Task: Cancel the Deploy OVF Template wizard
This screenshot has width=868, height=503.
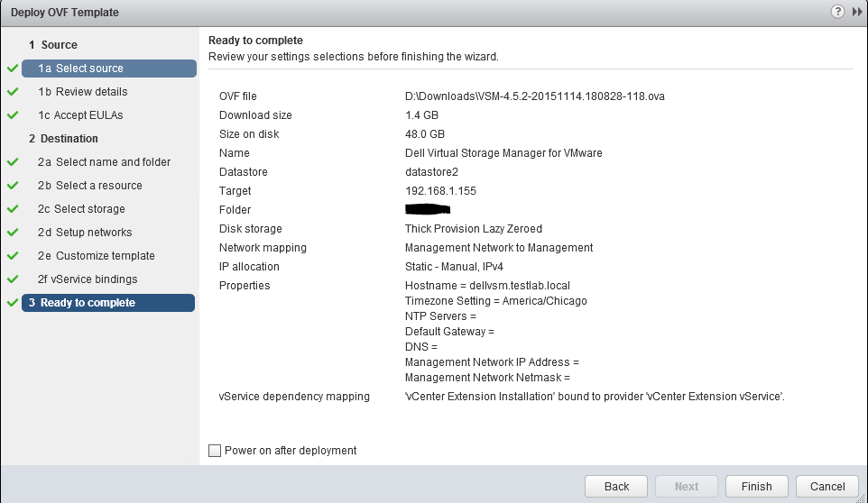Action: tap(827, 486)
